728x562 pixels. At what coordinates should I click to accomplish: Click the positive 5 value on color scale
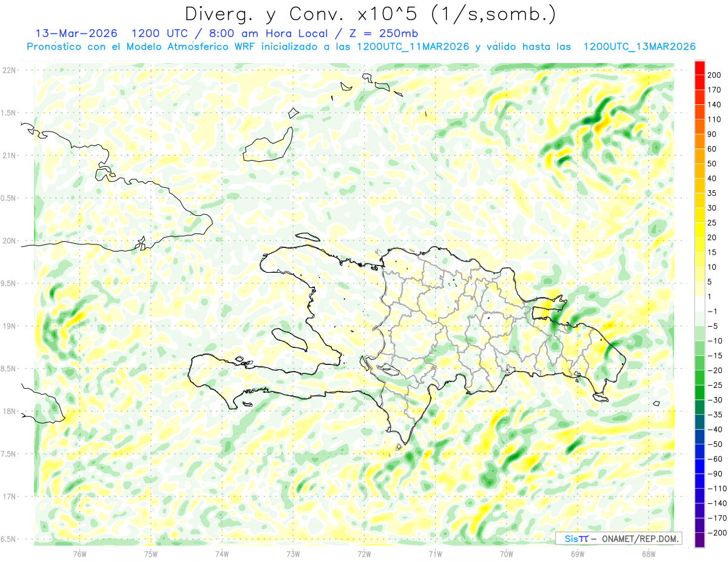point(710,282)
